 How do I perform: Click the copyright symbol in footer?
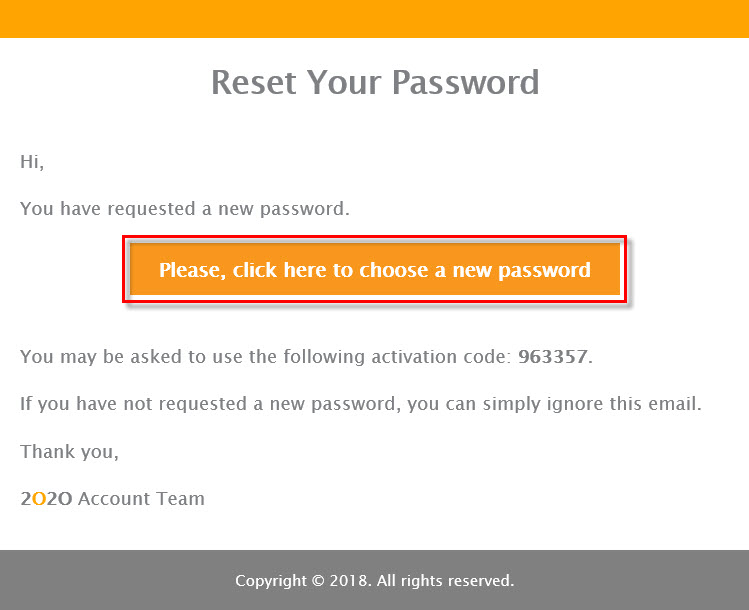click(318, 580)
